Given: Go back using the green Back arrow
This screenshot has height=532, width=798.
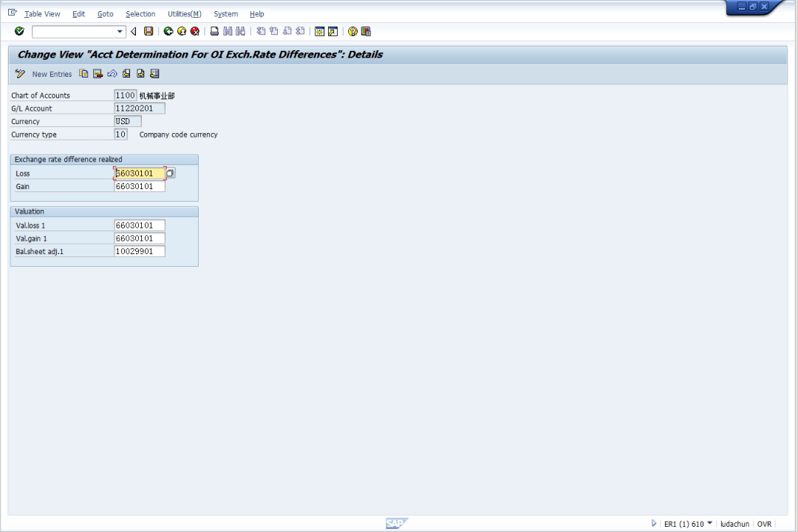Looking at the screenshot, I should (168, 31).
